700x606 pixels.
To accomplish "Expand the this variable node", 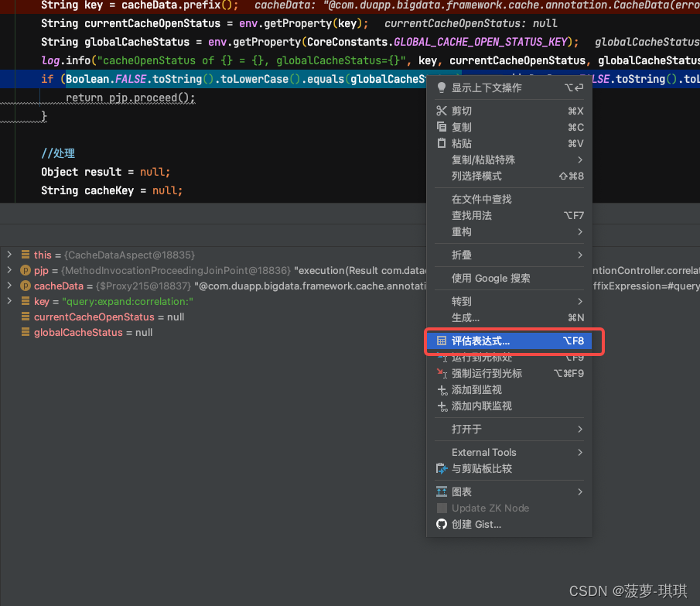I will [x=9, y=255].
